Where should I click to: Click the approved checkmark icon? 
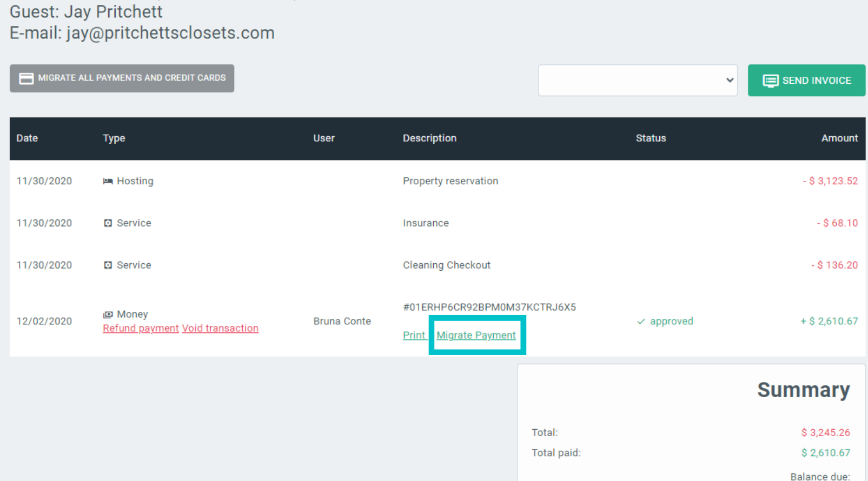click(641, 322)
